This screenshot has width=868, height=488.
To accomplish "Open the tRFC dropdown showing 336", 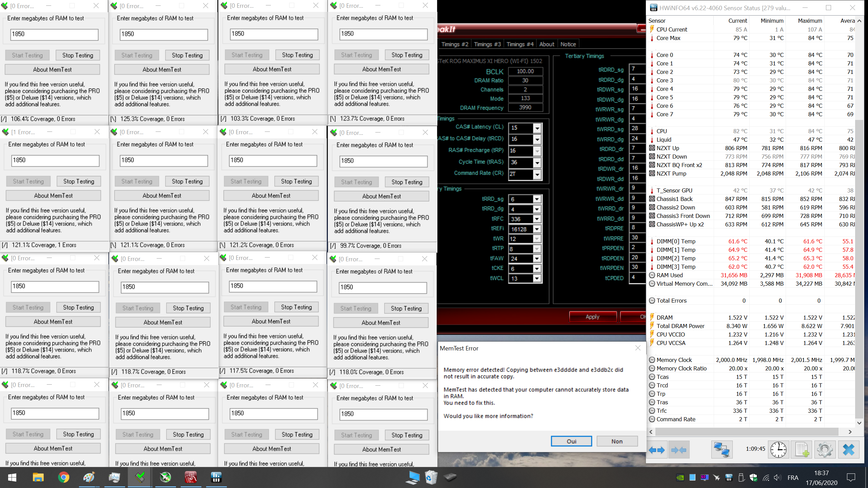I will coord(537,219).
